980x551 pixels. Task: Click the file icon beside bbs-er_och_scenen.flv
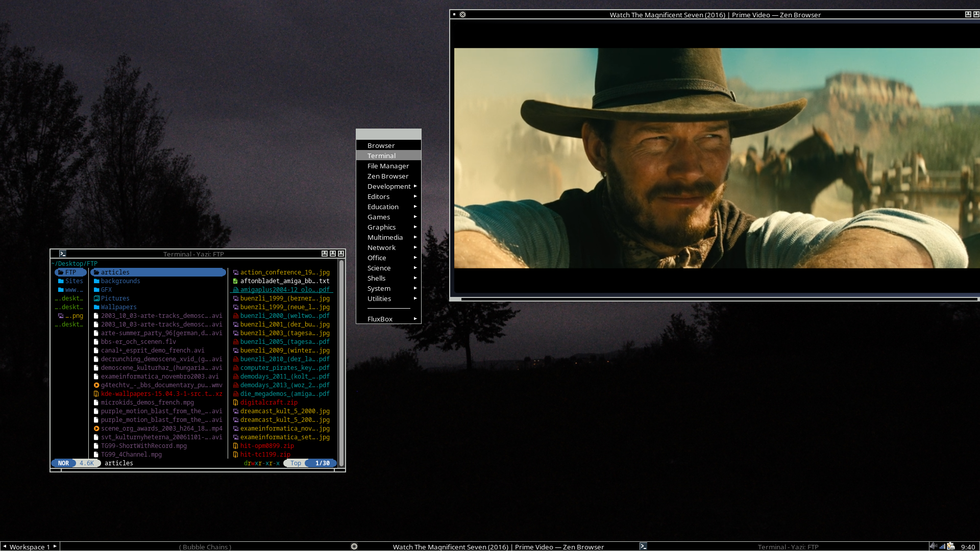(96, 342)
